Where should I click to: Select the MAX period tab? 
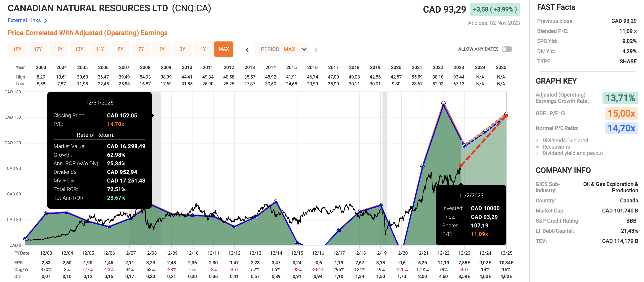224,49
